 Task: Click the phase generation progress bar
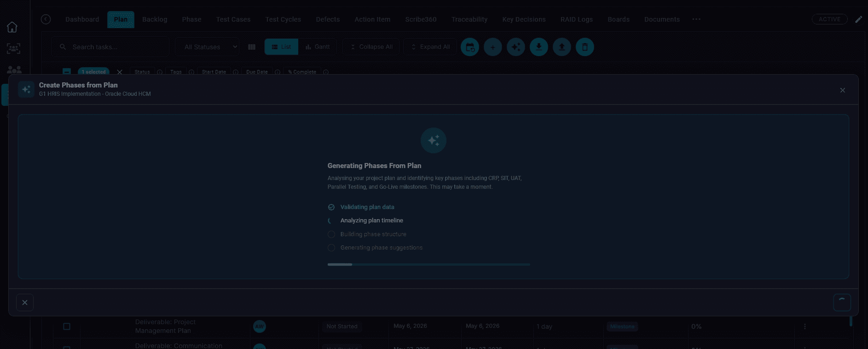[429, 265]
